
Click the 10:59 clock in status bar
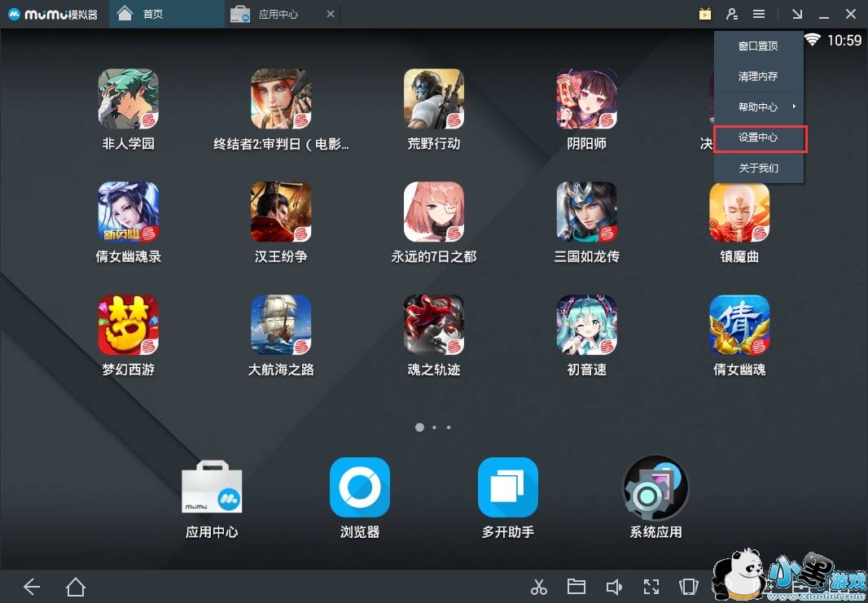844,40
